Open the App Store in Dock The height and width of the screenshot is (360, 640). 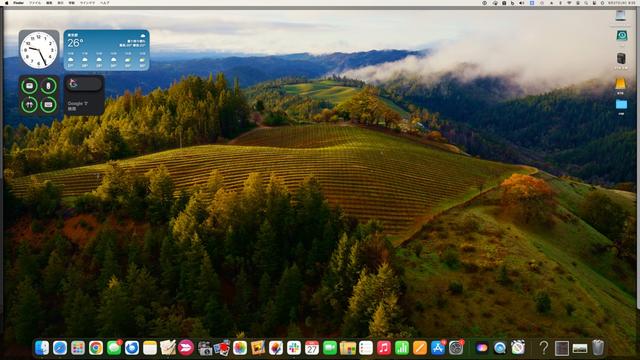[438, 348]
